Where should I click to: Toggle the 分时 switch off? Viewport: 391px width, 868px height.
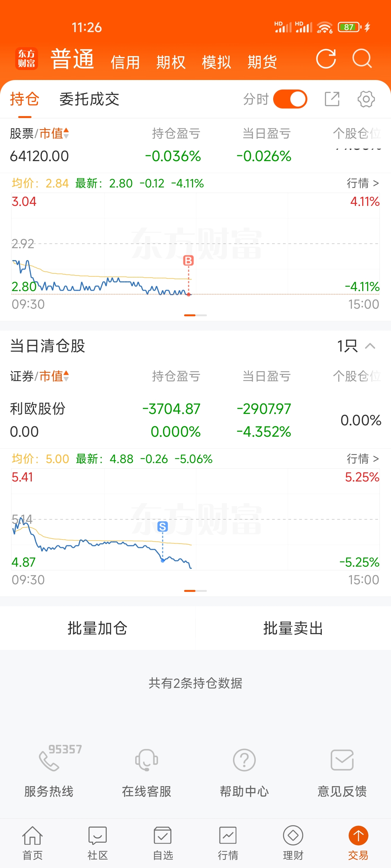(x=290, y=99)
